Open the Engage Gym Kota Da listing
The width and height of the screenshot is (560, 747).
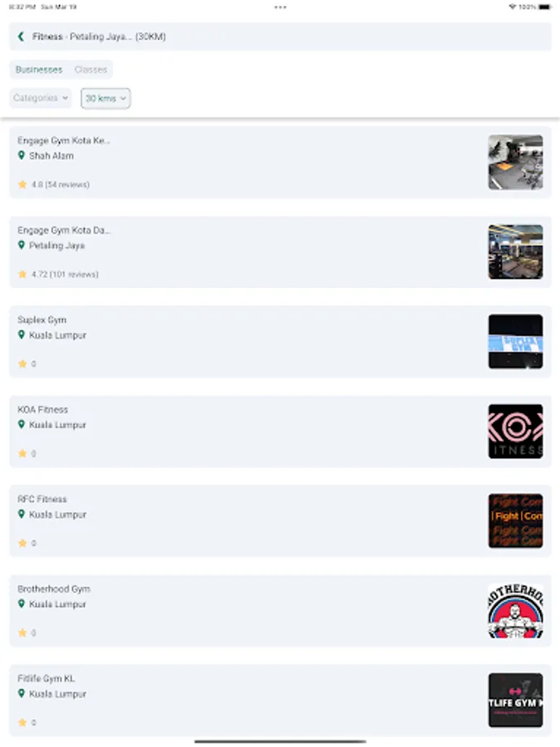tap(280, 252)
